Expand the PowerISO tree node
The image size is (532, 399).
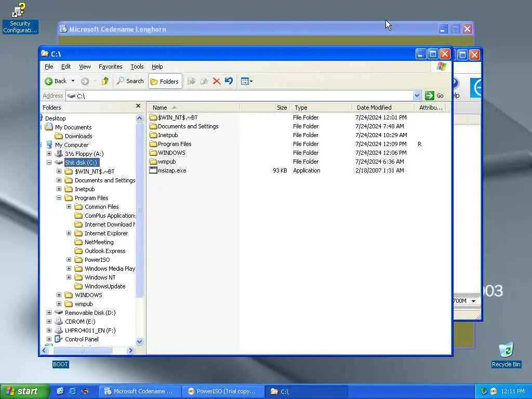[x=69, y=260]
